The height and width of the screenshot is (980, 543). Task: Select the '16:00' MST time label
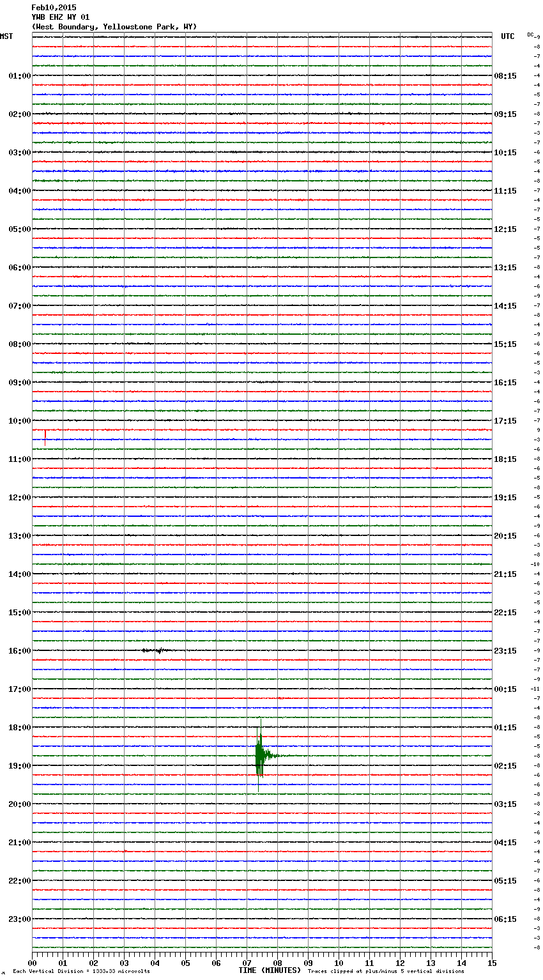pos(20,651)
